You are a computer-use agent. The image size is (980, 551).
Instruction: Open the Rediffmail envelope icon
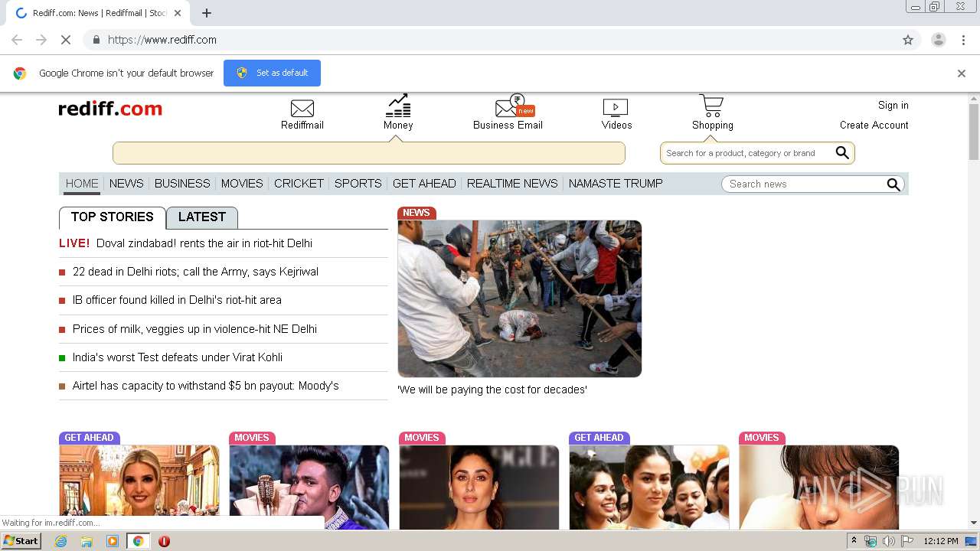[302, 109]
